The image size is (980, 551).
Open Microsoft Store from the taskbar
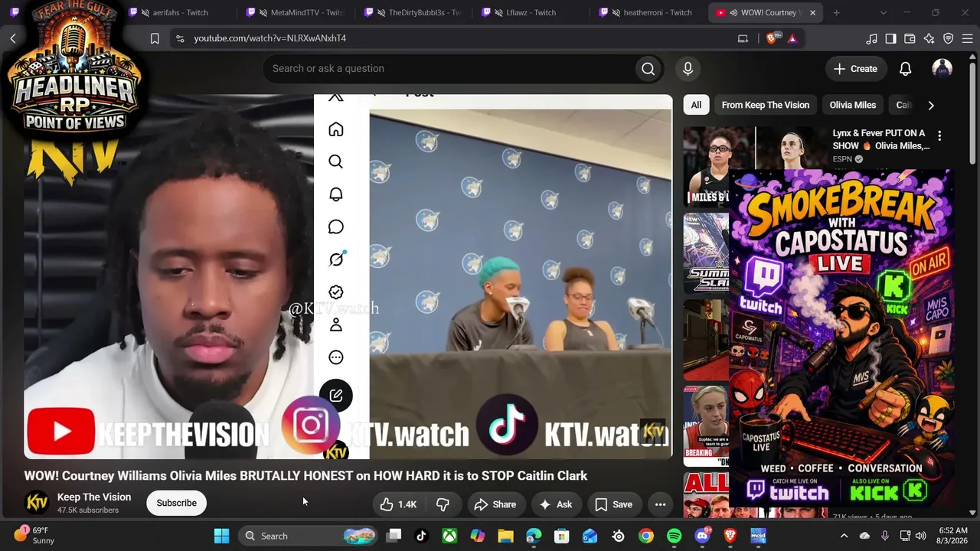tap(562, 536)
